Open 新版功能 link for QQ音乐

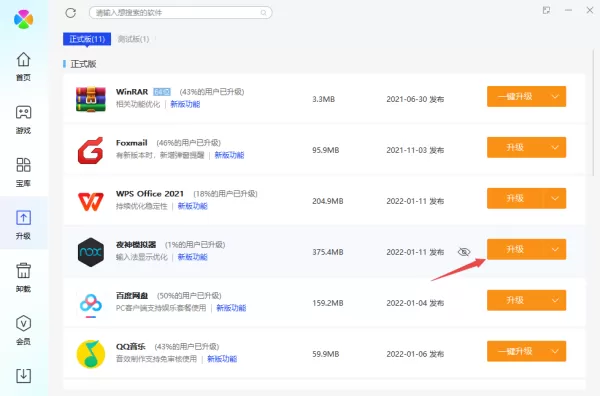click(x=222, y=359)
